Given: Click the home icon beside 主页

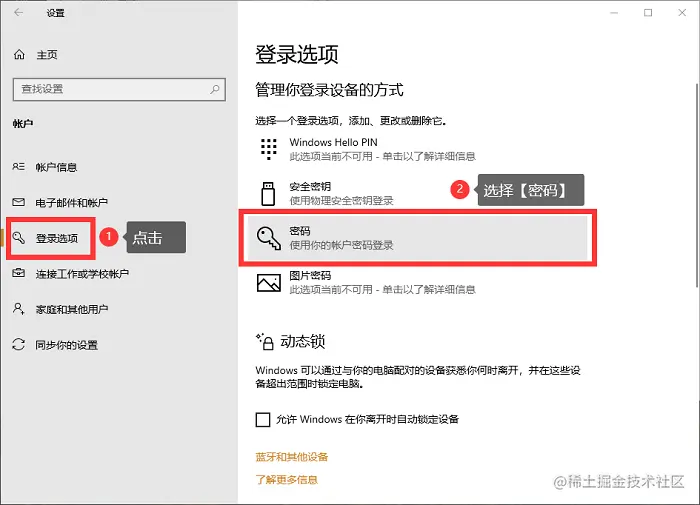Looking at the screenshot, I should pos(19,55).
